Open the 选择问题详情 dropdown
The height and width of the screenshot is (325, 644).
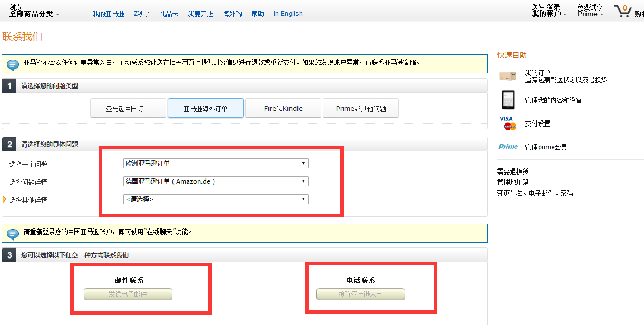pos(216,181)
